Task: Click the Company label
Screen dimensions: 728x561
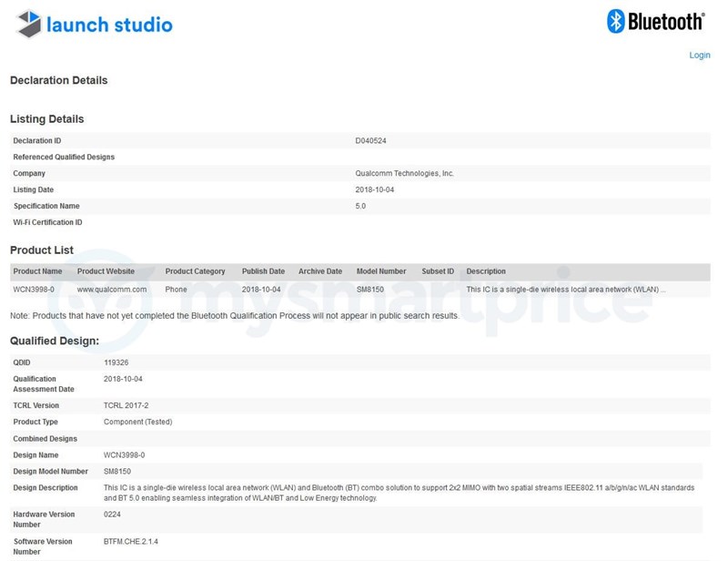Action: click(x=29, y=173)
